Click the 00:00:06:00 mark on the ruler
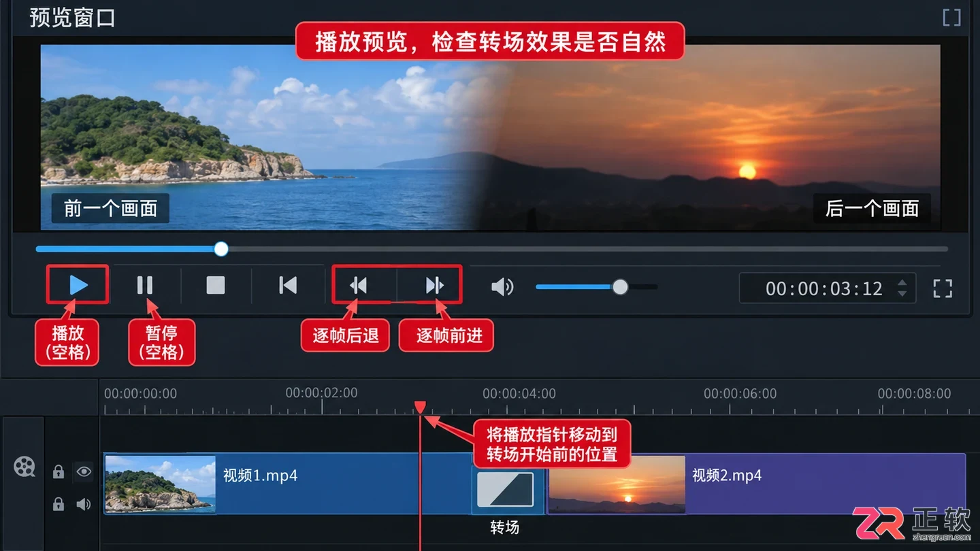This screenshot has width=980, height=551. click(740, 393)
